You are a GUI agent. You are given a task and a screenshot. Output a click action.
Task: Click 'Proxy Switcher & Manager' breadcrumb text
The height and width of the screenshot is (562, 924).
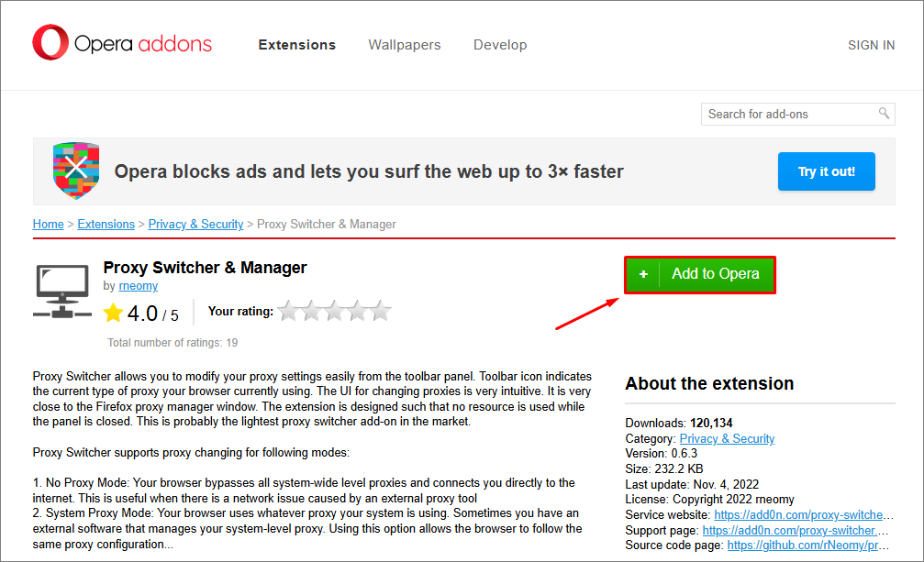[x=327, y=225]
